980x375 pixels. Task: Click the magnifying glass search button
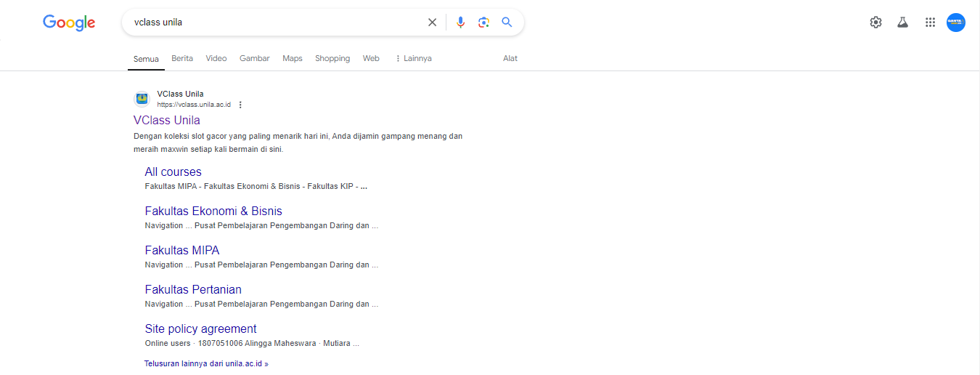[x=507, y=23]
